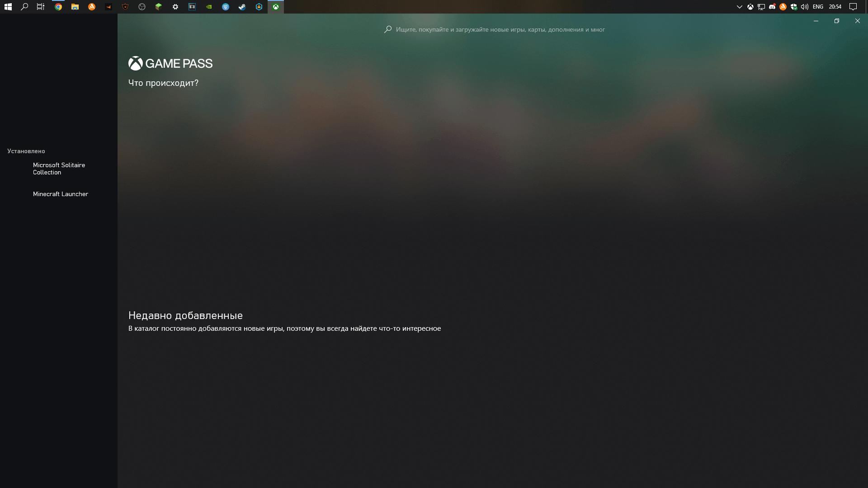Viewport: 868px width, 488px height.
Task: Open the calendar by clicking clock 20:54
Action: tap(835, 7)
